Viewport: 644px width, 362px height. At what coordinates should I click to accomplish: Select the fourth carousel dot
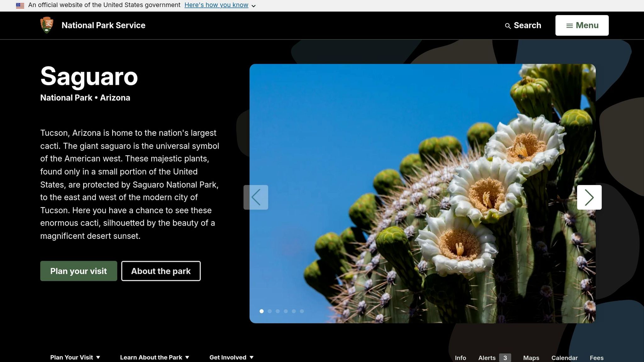tap(286, 311)
